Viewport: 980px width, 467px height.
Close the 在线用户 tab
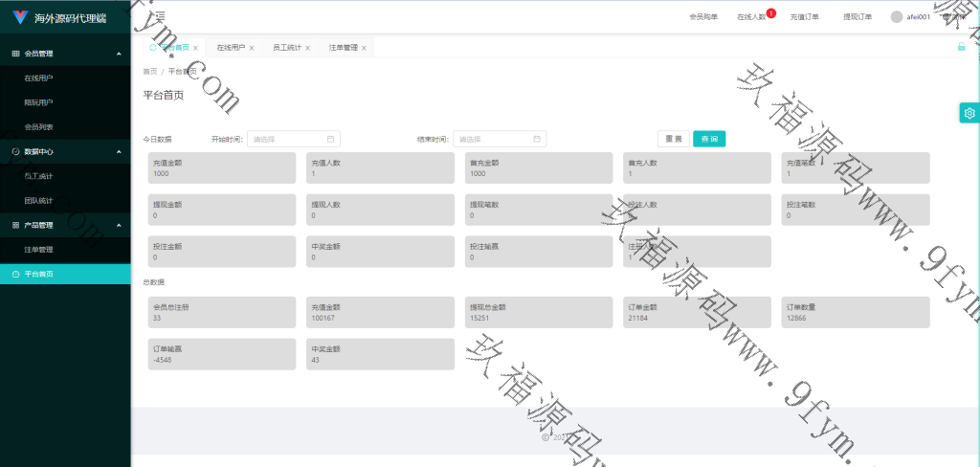(252, 48)
